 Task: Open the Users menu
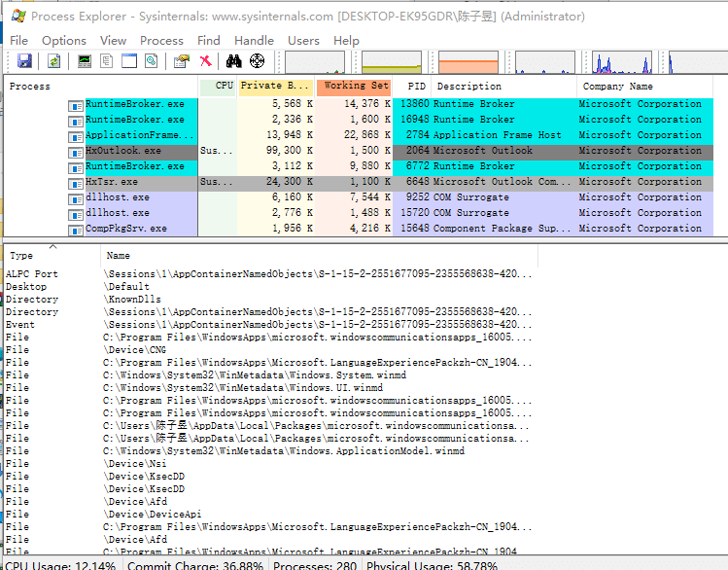pyautogui.click(x=303, y=41)
